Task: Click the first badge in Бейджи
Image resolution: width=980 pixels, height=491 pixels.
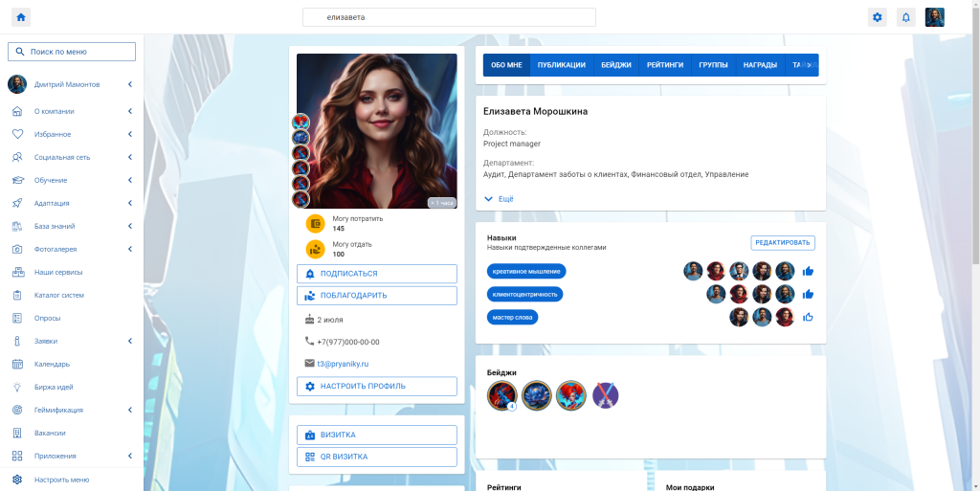Action: point(501,395)
